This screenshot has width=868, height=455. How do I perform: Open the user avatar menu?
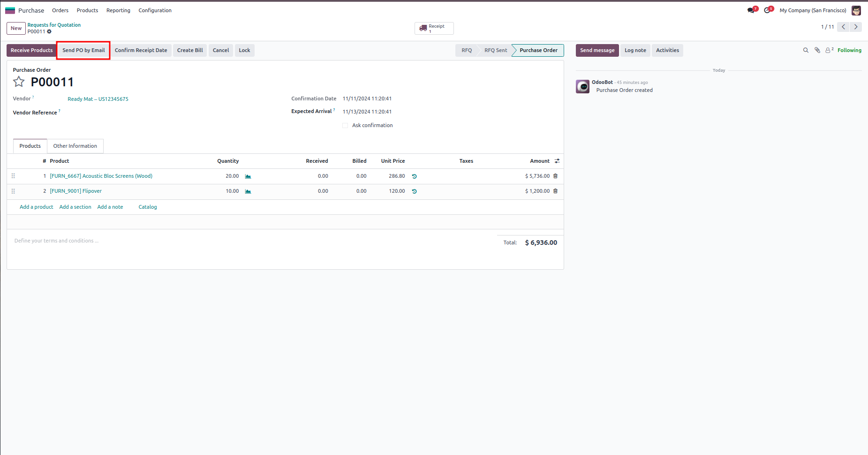coord(856,10)
